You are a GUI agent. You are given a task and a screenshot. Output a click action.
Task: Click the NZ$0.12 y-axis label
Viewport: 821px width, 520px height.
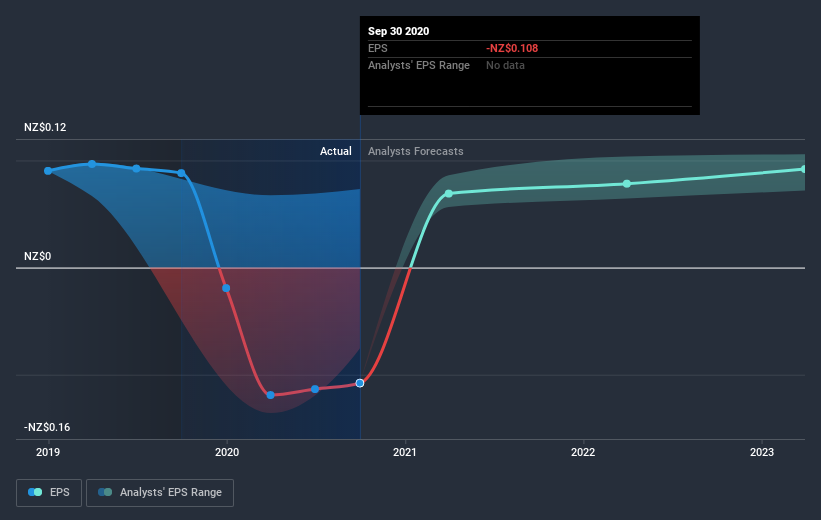[45, 127]
